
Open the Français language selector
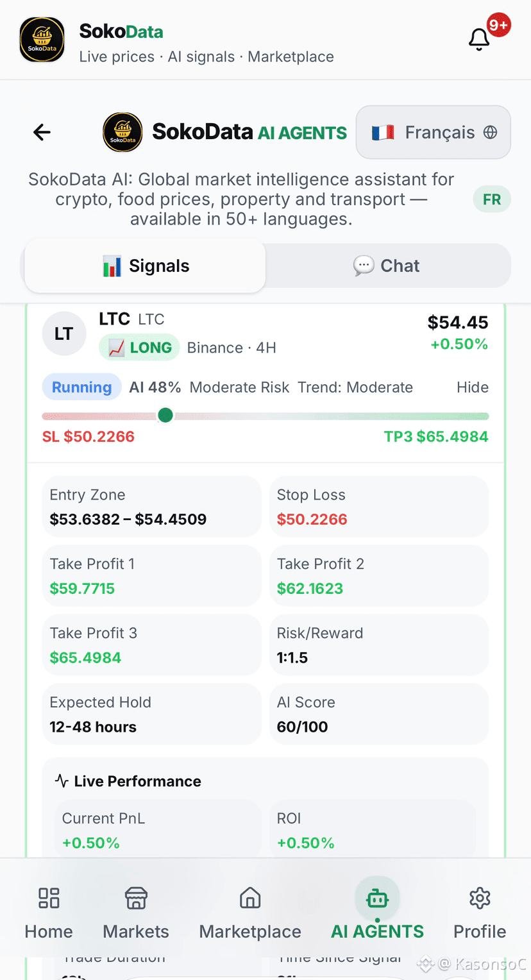pyautogui.click(x=434, y=132)
